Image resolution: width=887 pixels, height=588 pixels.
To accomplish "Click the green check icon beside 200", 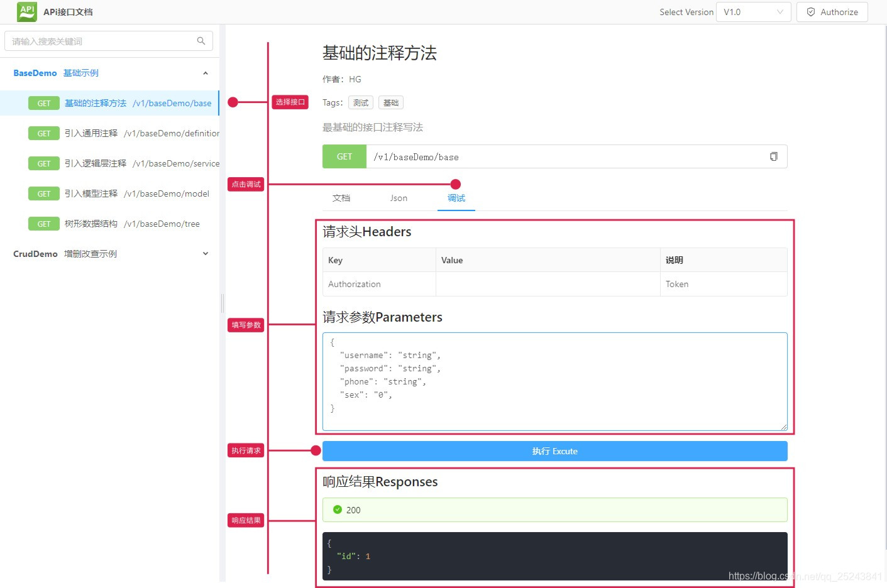I will (x=338, y=509).
